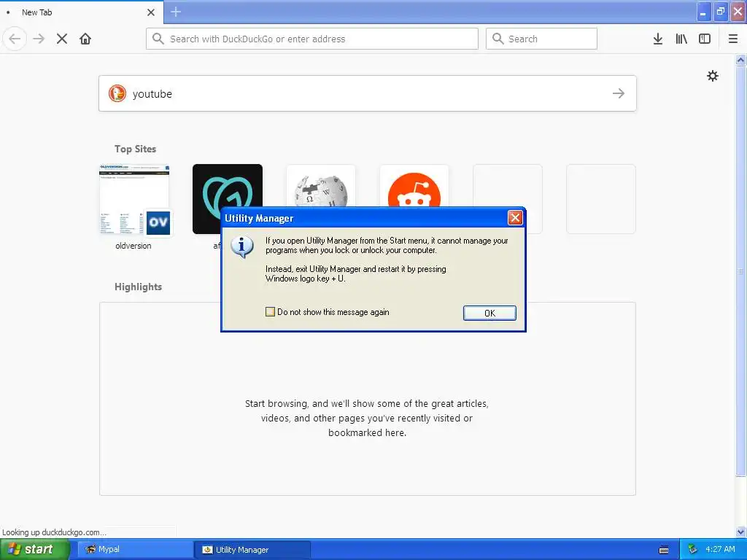
Task: Open the Windows start menu
Action: pyautogui.click(x=34, y=549)
